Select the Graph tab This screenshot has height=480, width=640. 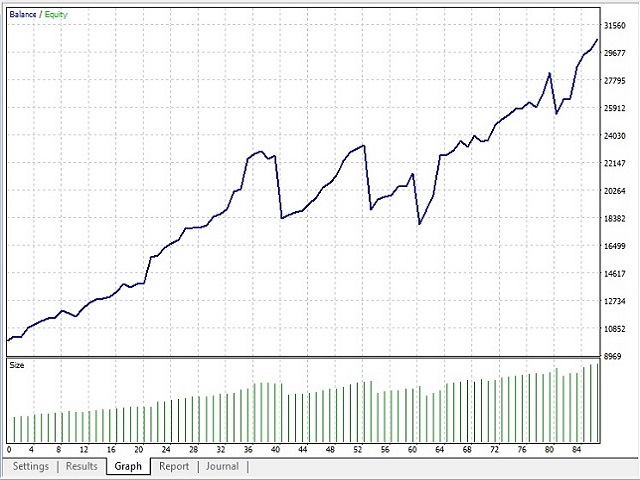128,466
